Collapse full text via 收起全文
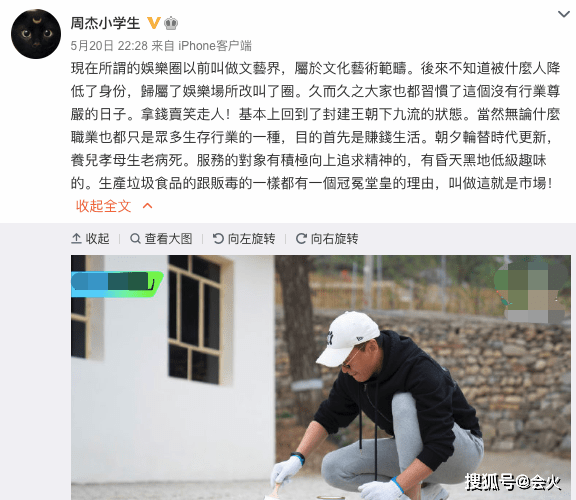 coord(104,206)
